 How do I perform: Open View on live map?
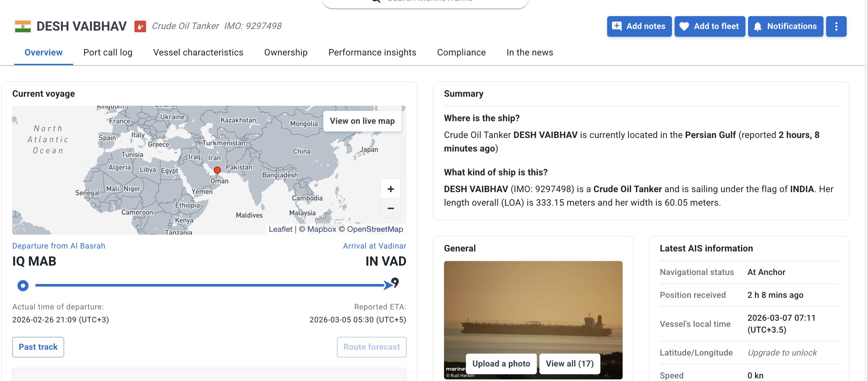362,121
